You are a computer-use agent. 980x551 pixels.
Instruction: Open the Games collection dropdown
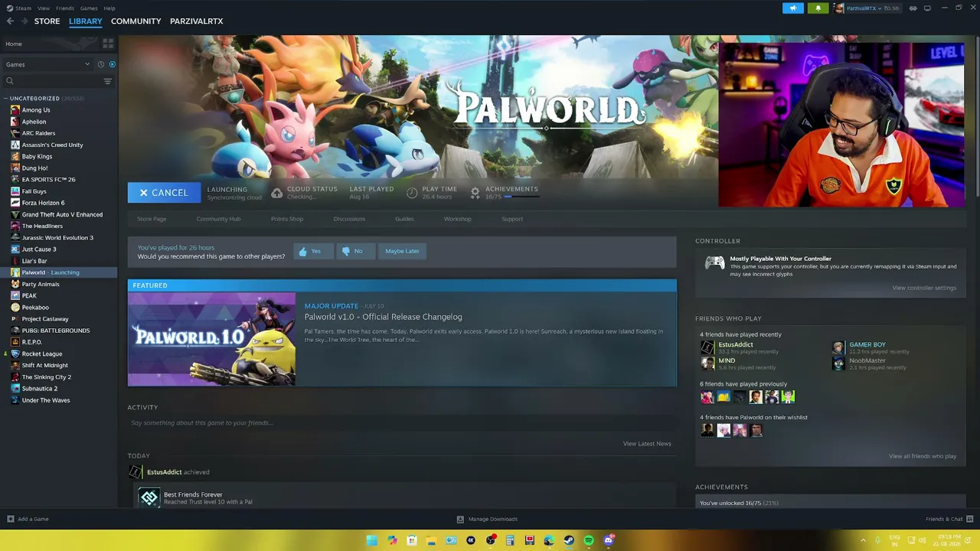pyautogui.click(x=47, y=64)
